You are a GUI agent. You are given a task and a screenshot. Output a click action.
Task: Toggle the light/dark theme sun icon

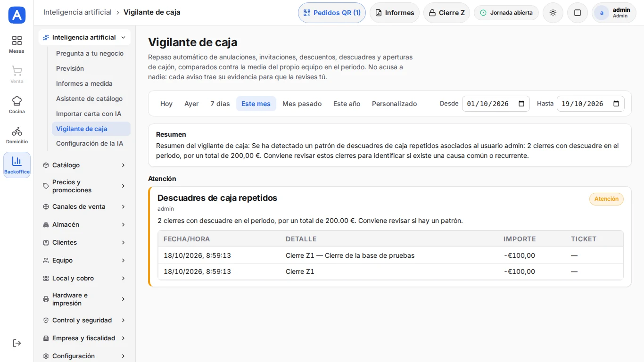553,13
